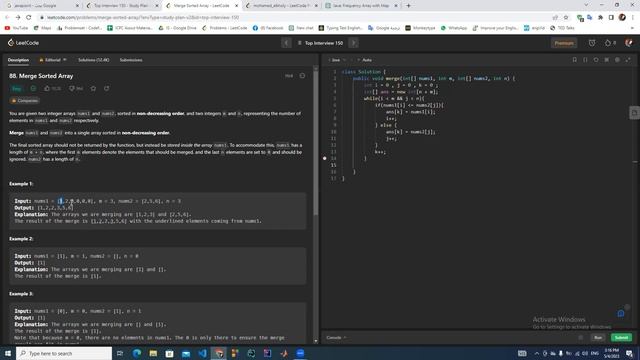Open the Top Interview 150 list
Image resolution: width=640 pixels, height=360 pixels.
coord(320,43)
